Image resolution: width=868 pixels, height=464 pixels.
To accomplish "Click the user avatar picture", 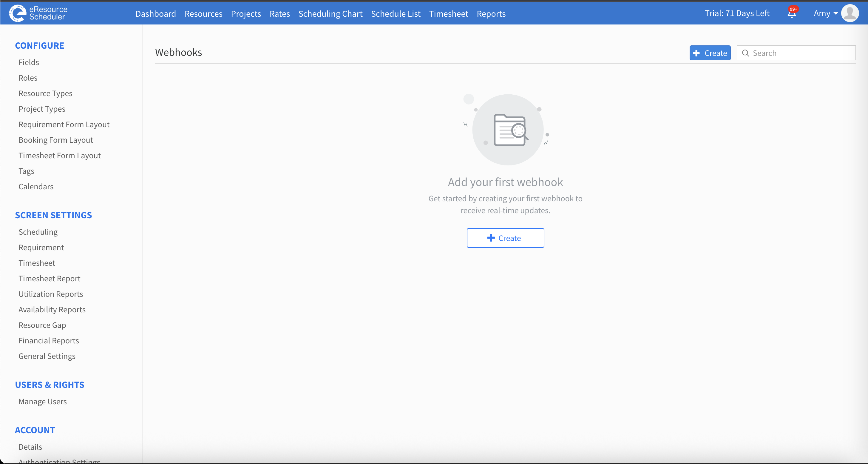I will pyautogui.click(x=850, y=13).
